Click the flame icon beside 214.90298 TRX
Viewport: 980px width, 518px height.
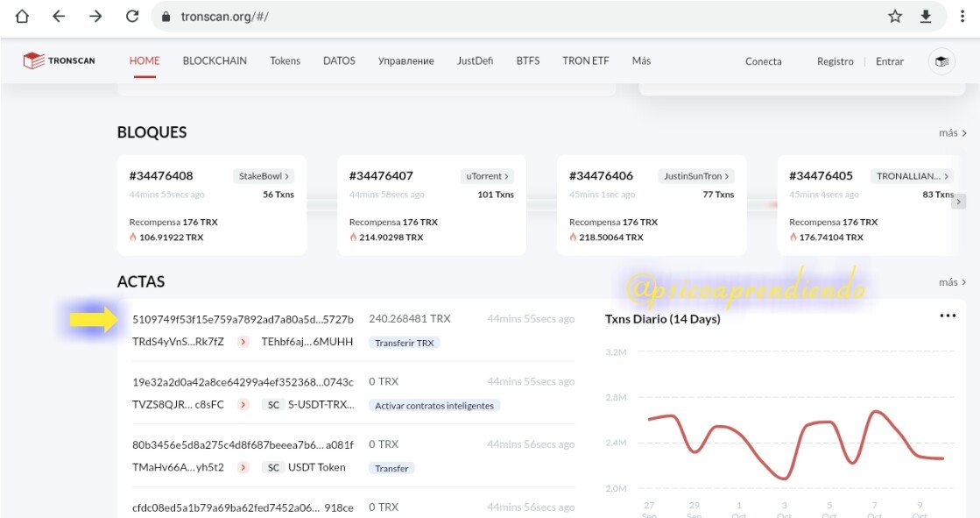click(x=353, y=238)
